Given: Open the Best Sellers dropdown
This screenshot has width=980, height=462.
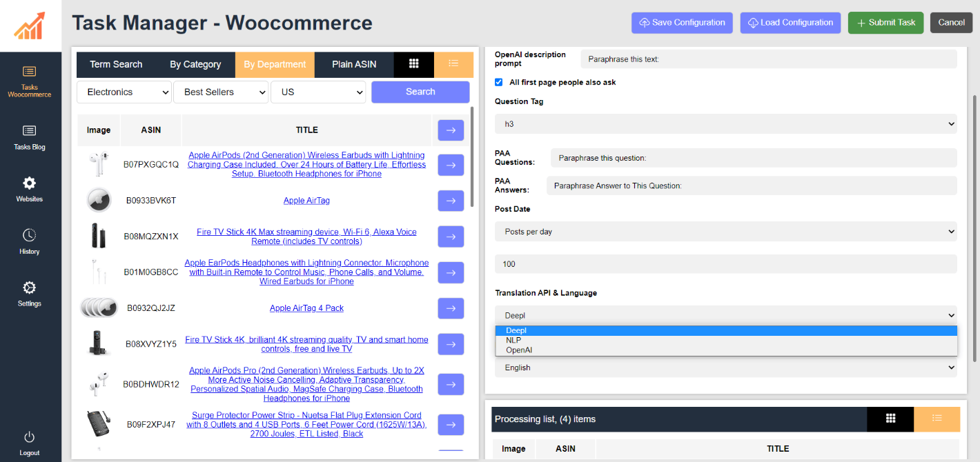Looking at the screenshot, I should 221,92.
